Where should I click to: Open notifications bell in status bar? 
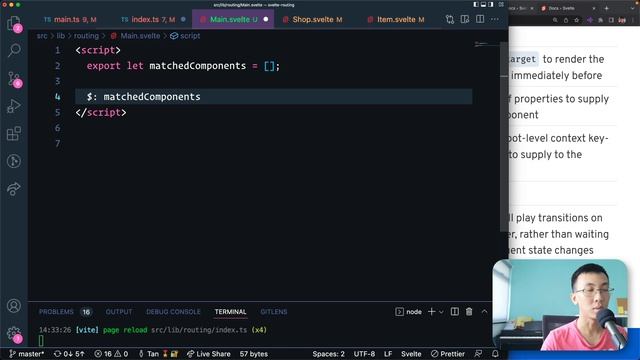tap(495, 354)
